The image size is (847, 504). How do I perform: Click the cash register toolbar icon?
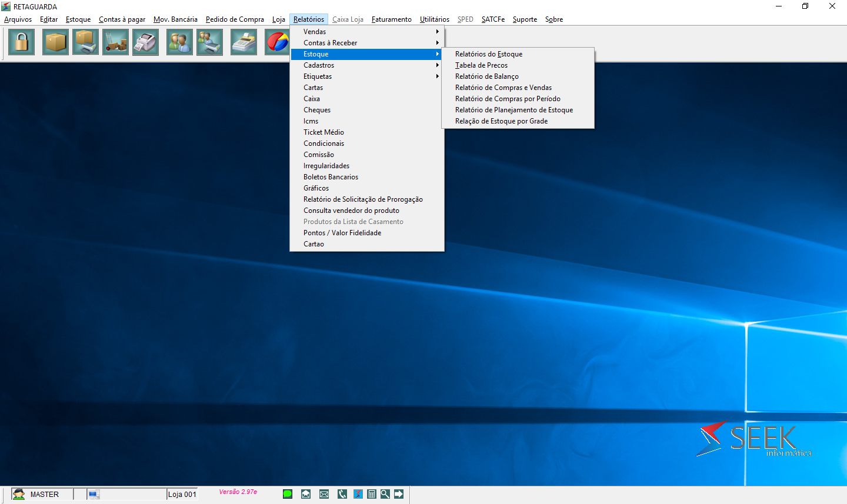(244, 42)
